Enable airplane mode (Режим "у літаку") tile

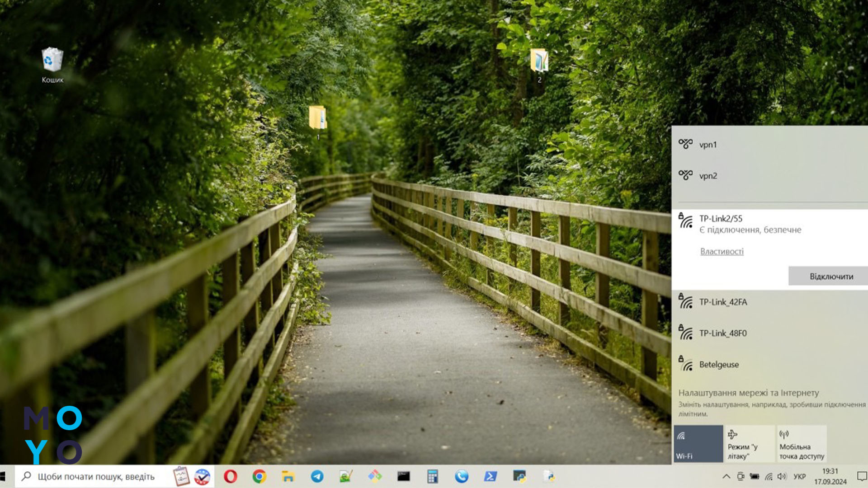tap(750, 444)
